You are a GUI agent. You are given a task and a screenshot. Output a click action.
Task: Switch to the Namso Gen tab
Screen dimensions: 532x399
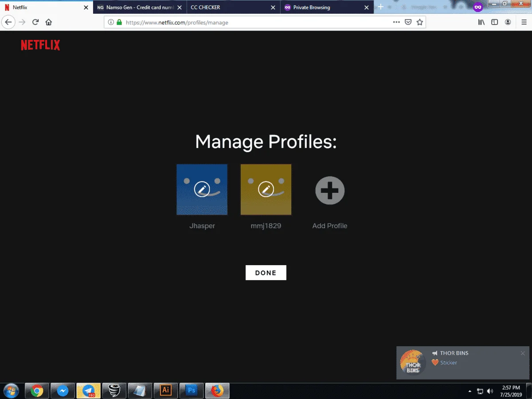(140, 8)
